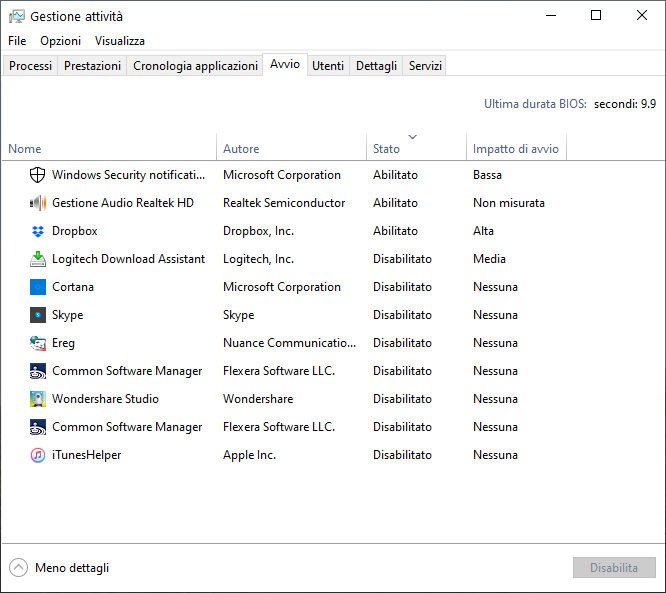Click the Logitech Download Assistant icon
Screen dimensions: 666x593
pos(37,259)
